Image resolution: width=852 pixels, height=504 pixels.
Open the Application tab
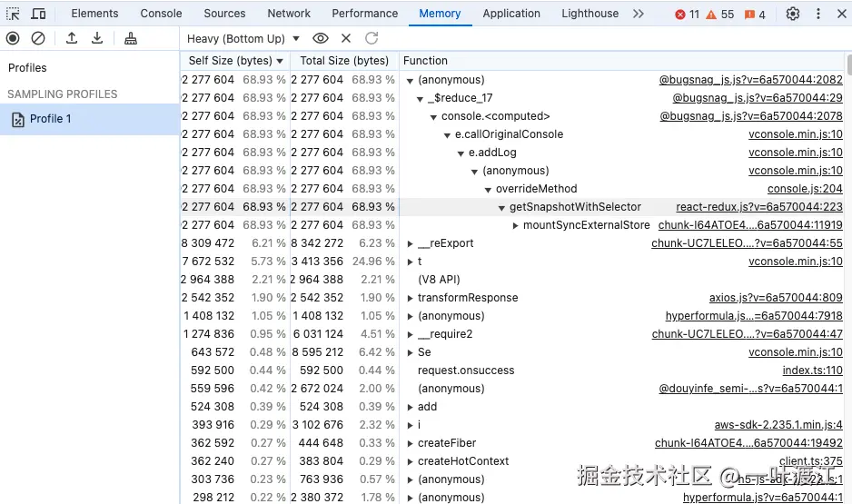coord(511,14)
